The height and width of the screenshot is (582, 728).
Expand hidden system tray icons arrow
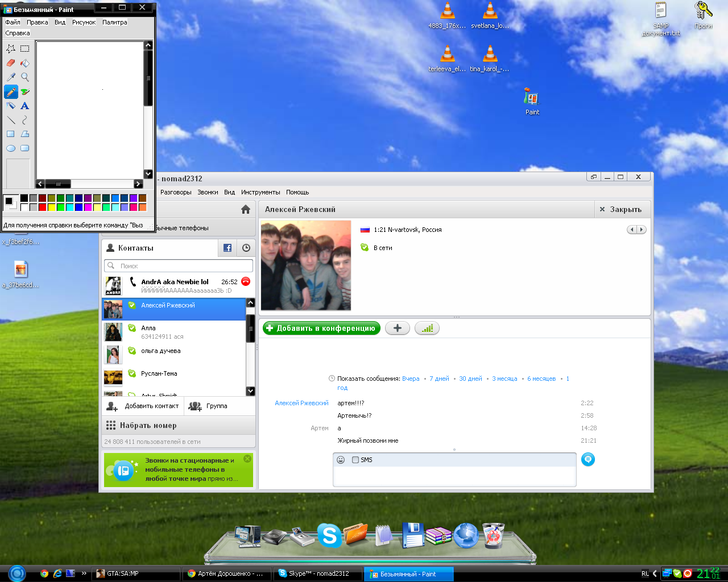655,573
